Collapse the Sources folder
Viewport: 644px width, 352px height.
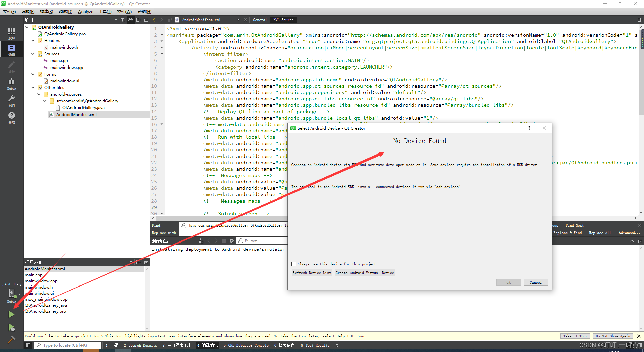pyautogui.click(x=33, y=54)
